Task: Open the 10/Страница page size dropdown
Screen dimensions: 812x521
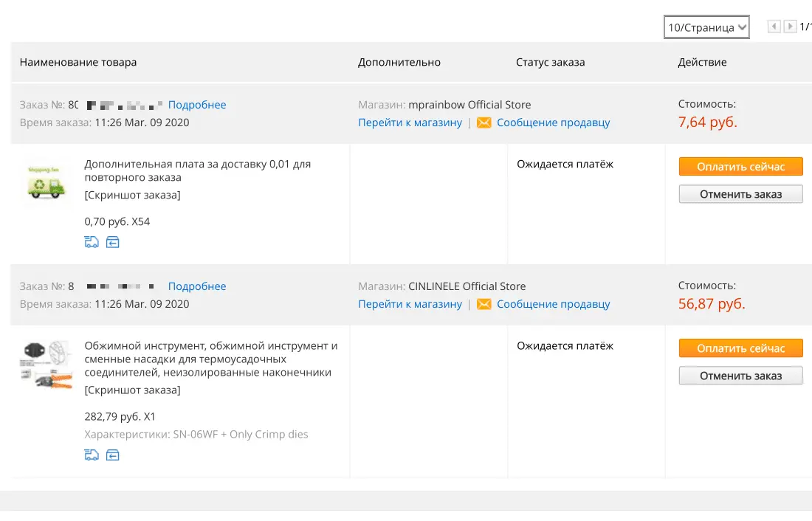Action: pos(706,27)
